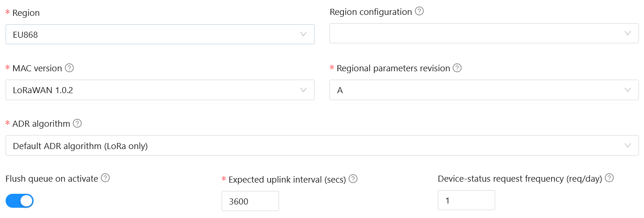The height and width of the screenshot is (218, 644).
Task: Show help for MAC version
Action: point(70,68)
